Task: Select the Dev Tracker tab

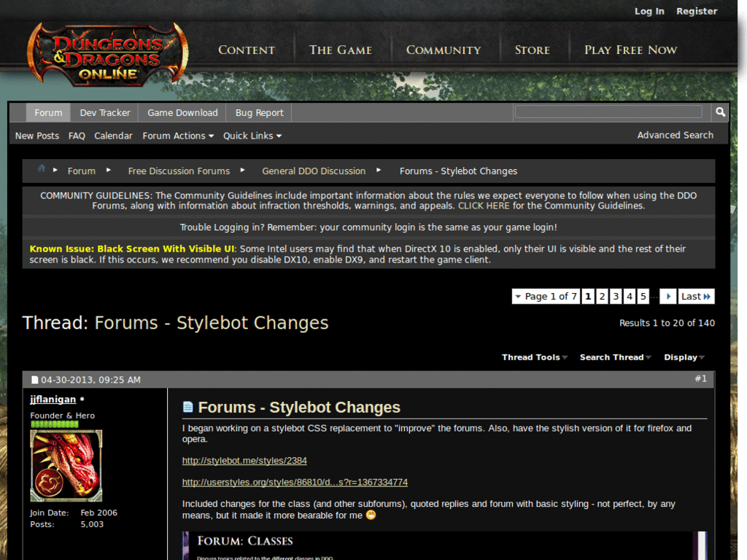Action: pyautogui.click(x=105, y=112)
